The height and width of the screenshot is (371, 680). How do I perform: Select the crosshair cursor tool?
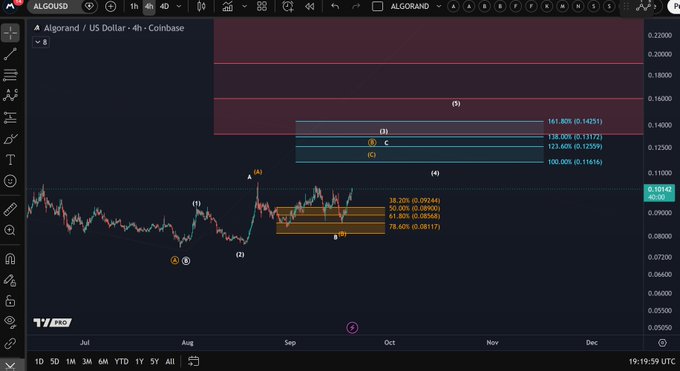(x=10, y=33)
